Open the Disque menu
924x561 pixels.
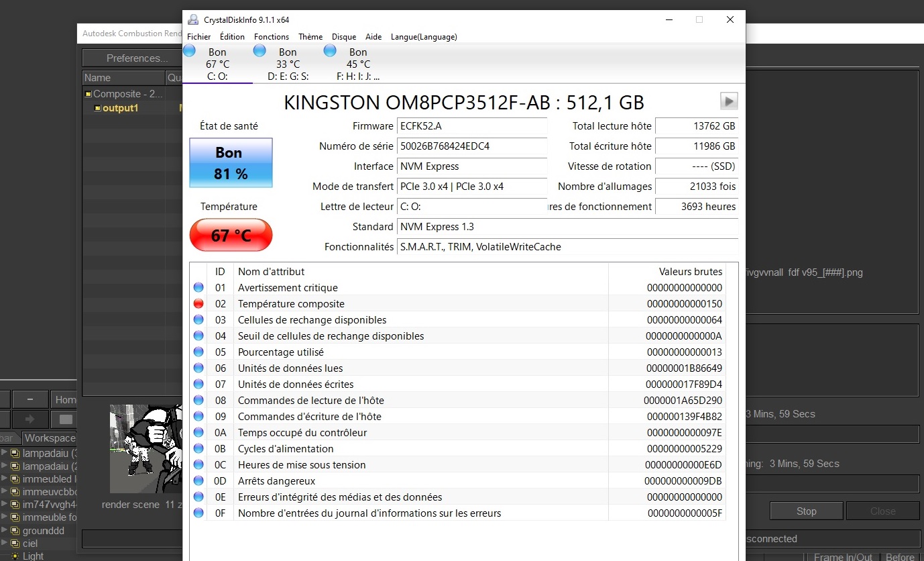click(344, 37)
